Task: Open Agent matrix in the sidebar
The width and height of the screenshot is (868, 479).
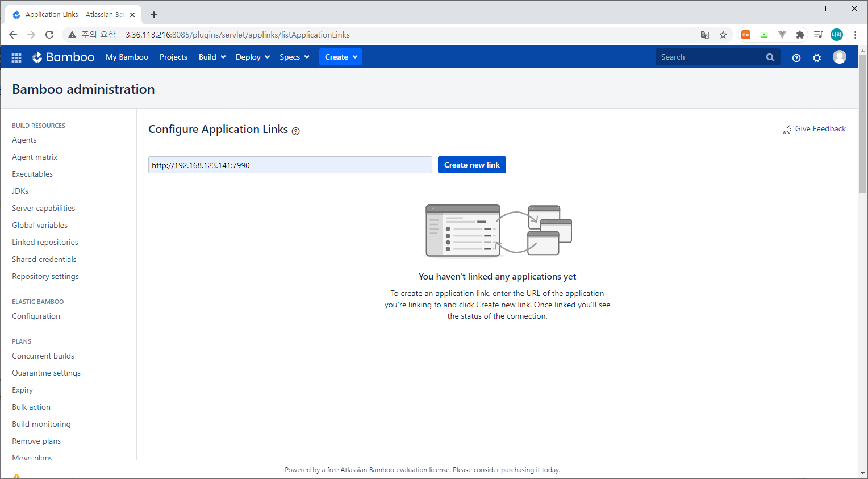Action: [x=35, y=157]
